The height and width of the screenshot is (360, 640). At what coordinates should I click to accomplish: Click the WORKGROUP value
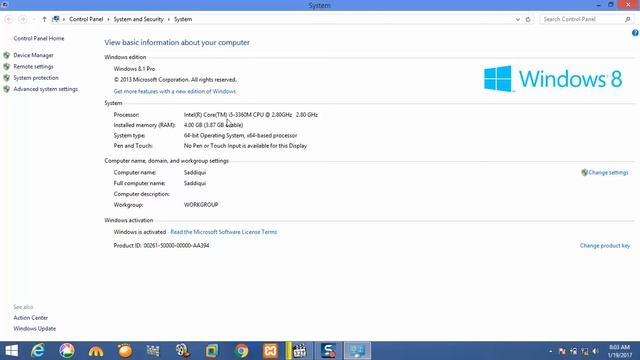click(201, 205)
